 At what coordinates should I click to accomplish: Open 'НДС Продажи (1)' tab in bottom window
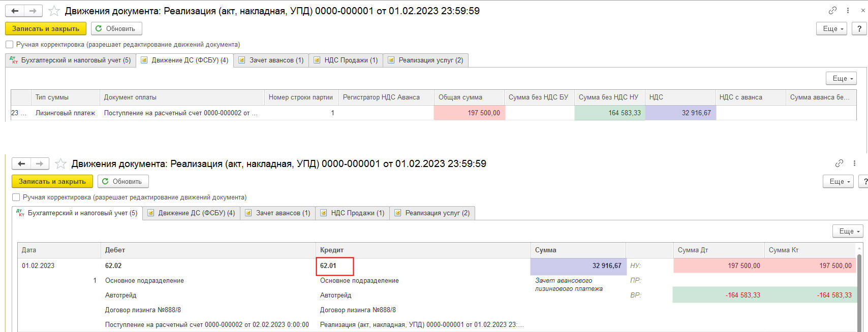[x=352, y=213]
